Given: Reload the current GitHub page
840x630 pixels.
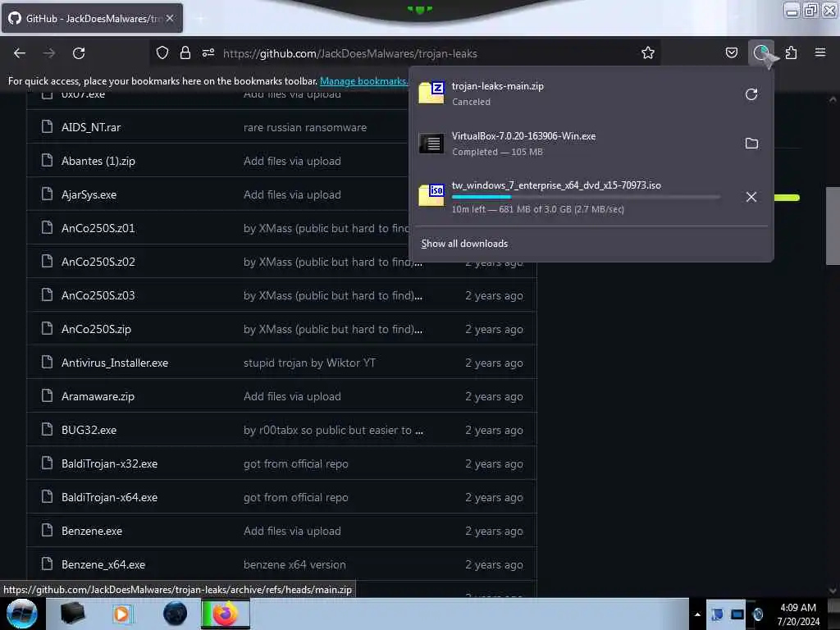Looking at the screenshot, I should 79,53.
